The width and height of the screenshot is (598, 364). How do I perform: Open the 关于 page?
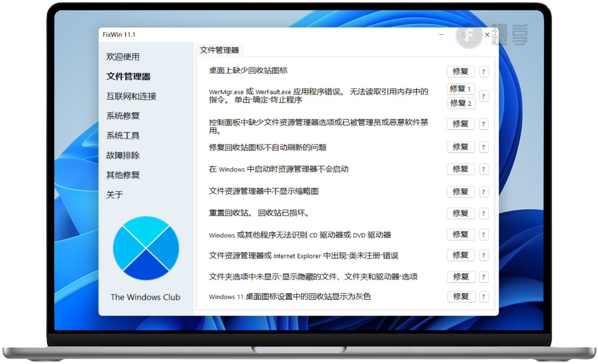coord(115,195)
